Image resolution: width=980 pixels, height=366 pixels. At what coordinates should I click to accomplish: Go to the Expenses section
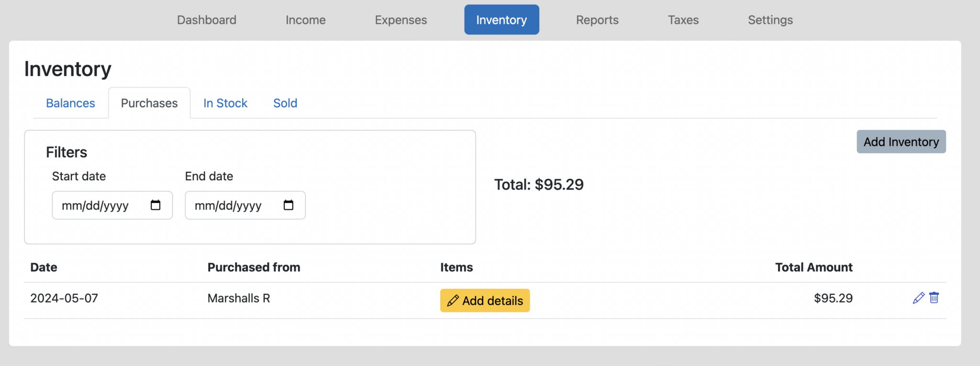pyautogui.click(x=401, y=20)
